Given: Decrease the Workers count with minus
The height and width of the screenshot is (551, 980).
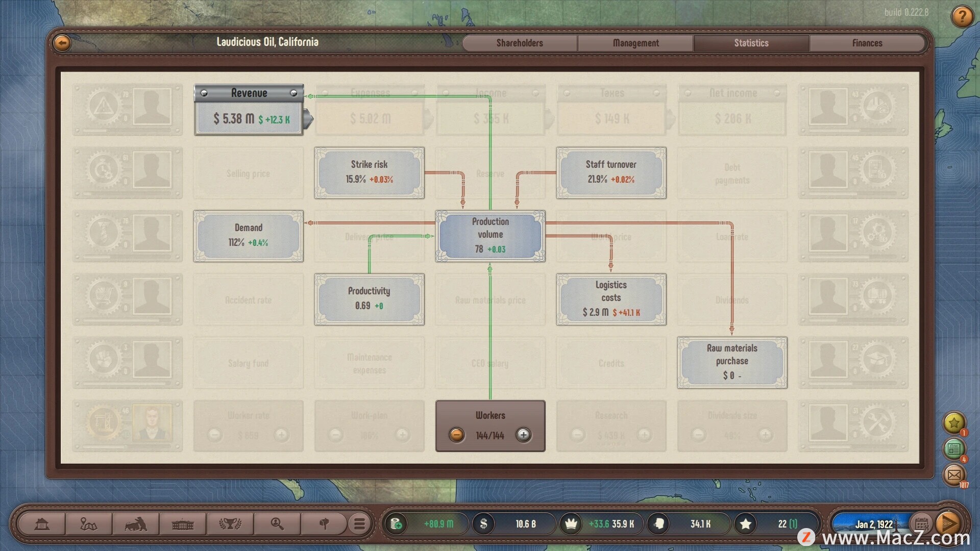Looking at the screenshot, I should click(x=456, y=435).
